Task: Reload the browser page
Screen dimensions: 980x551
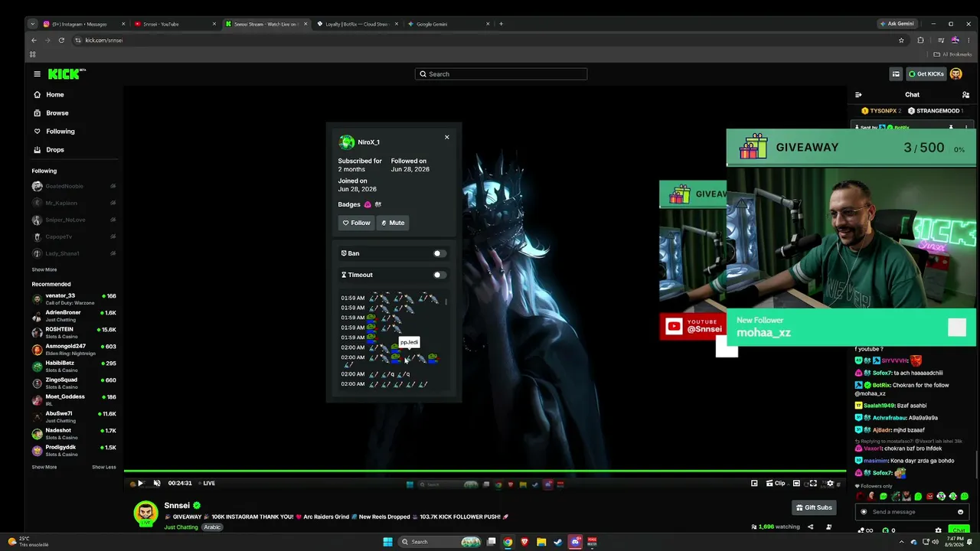Action: click(x=61, y=40)
